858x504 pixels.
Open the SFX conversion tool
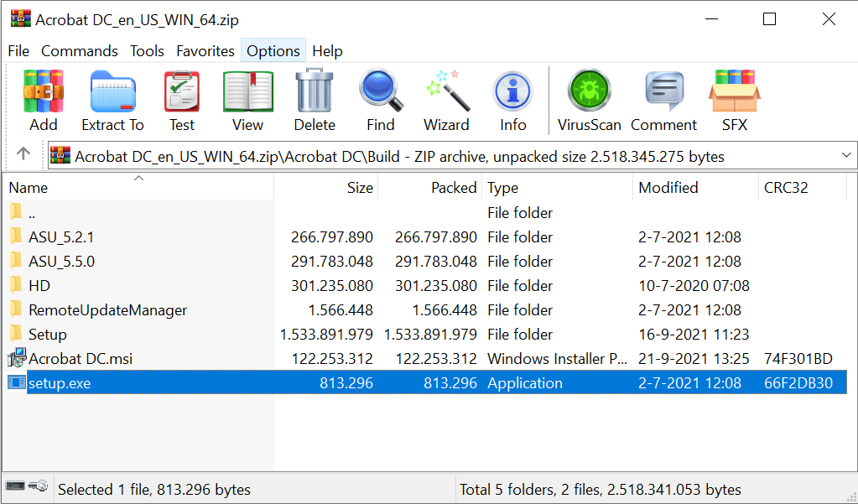734,100
